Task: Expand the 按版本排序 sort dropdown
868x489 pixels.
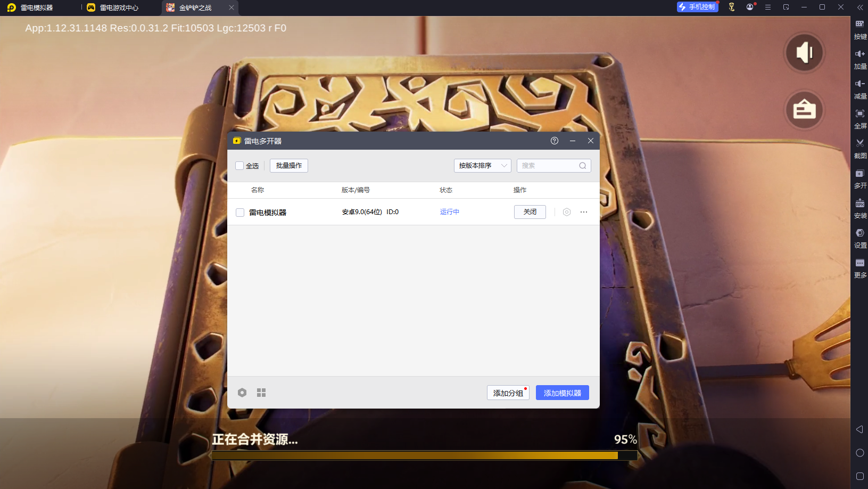Action: point(482,166)
